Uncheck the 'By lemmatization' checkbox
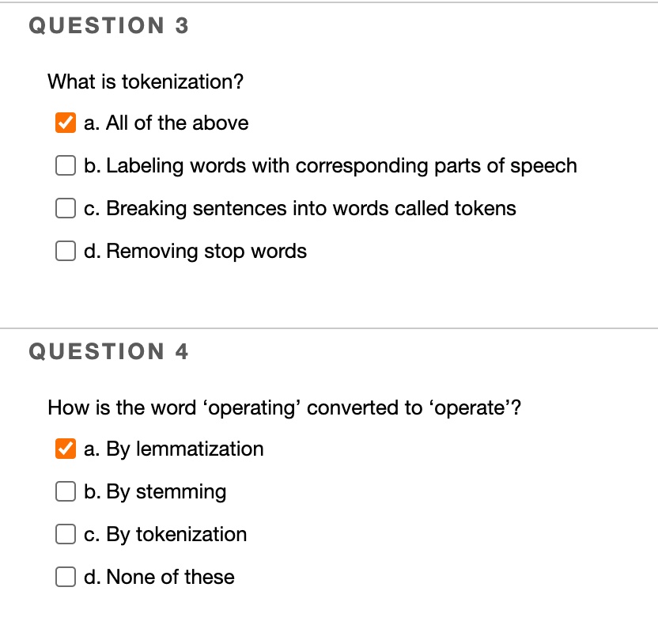The image size is (658, 644). coord(66,449)
